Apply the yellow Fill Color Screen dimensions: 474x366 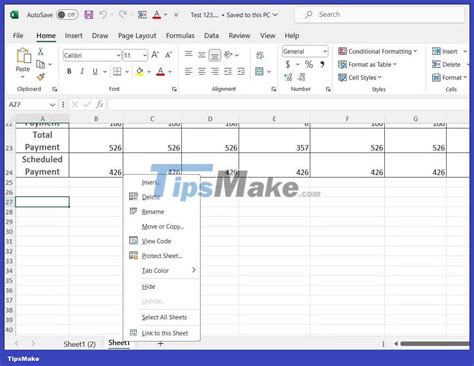pos(140,71)
